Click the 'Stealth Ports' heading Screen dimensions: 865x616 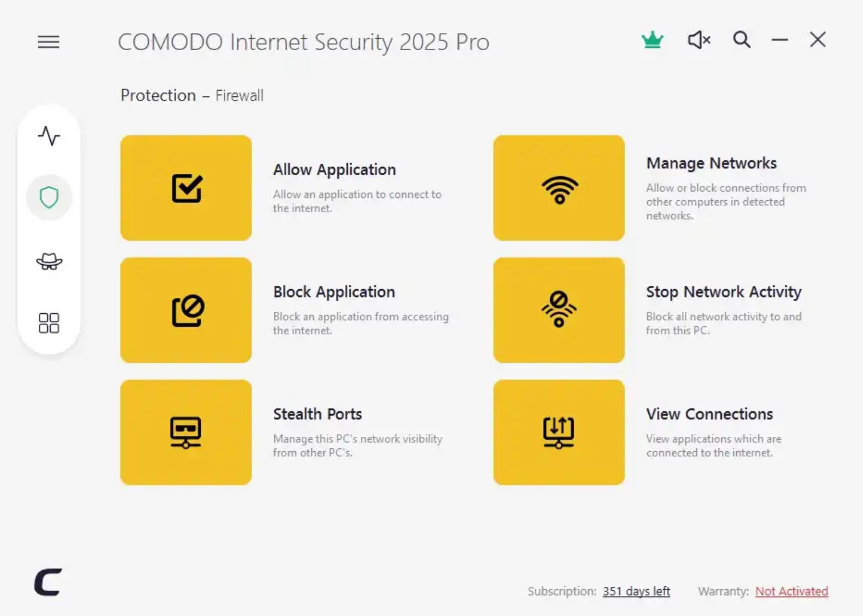pos(318,414)
